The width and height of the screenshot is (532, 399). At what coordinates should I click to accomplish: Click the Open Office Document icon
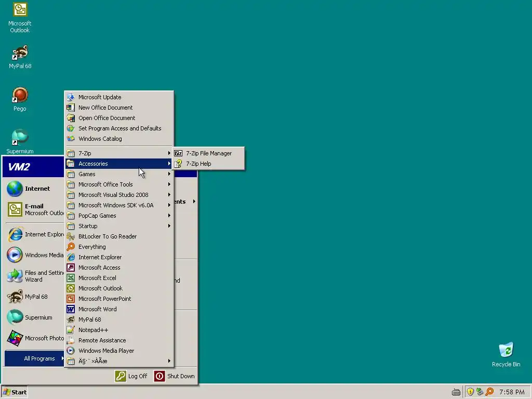click(x=71, y=118)
